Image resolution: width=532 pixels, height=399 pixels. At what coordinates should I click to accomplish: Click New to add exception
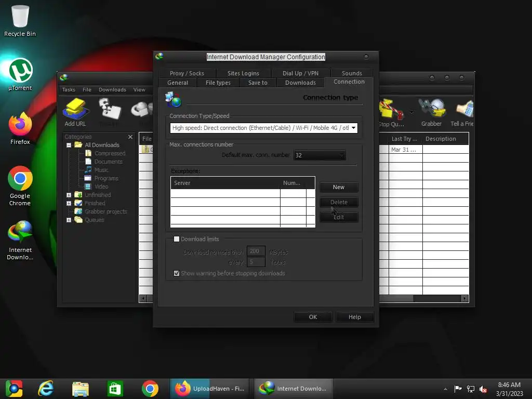coord(339,187)
